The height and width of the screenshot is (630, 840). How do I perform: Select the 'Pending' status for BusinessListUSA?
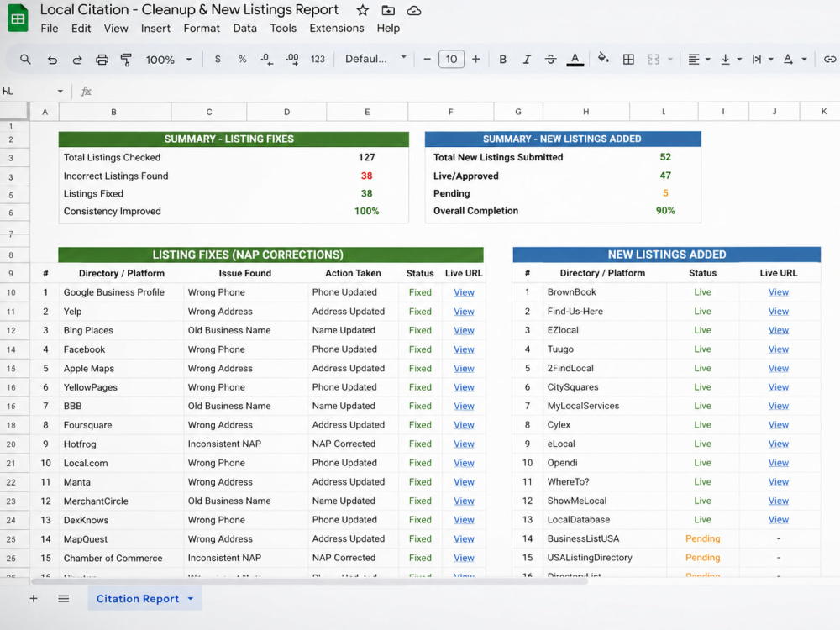tap(702, 538)
